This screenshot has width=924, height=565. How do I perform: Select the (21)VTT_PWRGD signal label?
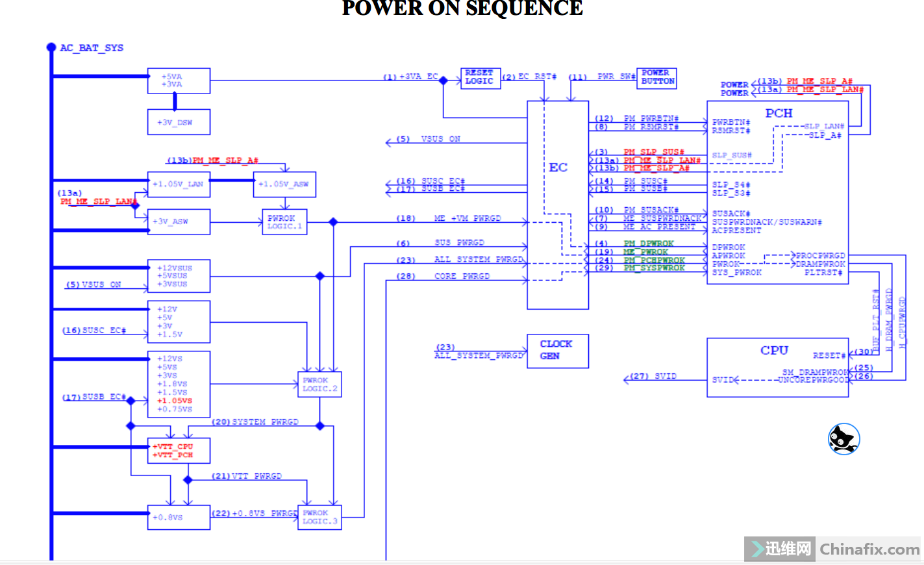coord(247,476)
